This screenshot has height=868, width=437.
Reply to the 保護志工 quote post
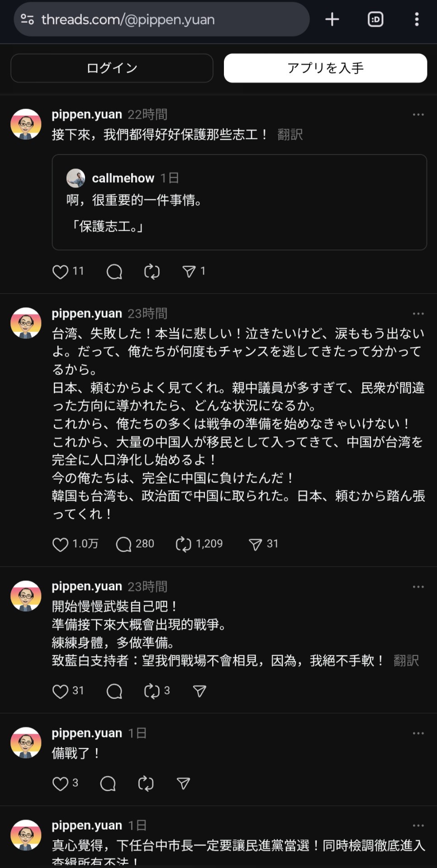(114, 272)
